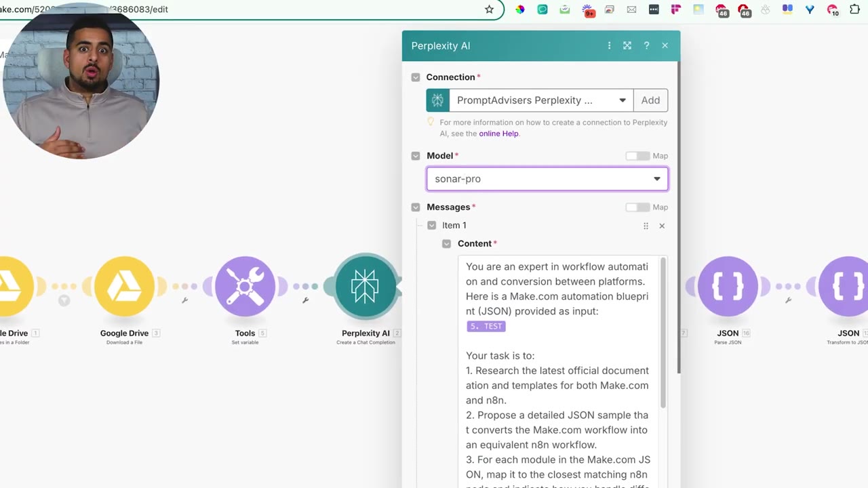Open the extension with the 9+ badge
This screenshot has height=488, width=868.
point(587,10)
